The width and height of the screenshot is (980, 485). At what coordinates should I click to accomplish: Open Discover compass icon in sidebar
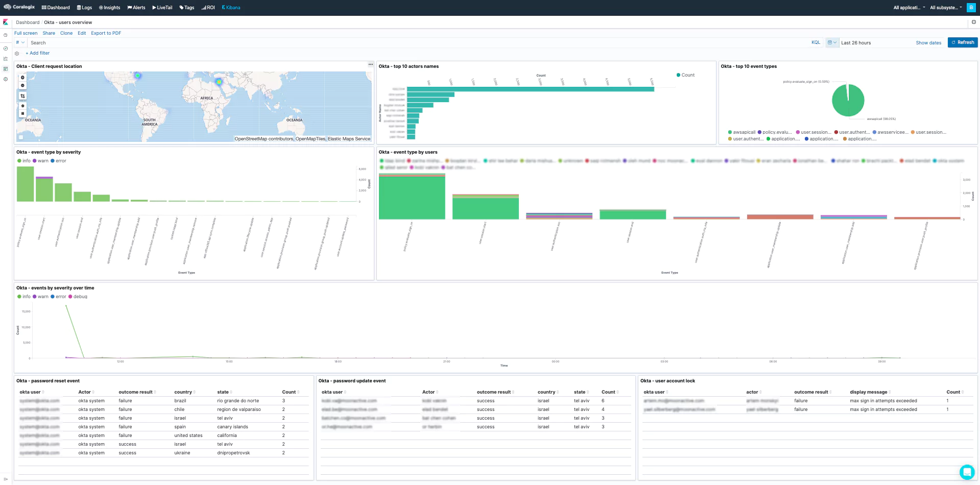click(6, 48)
